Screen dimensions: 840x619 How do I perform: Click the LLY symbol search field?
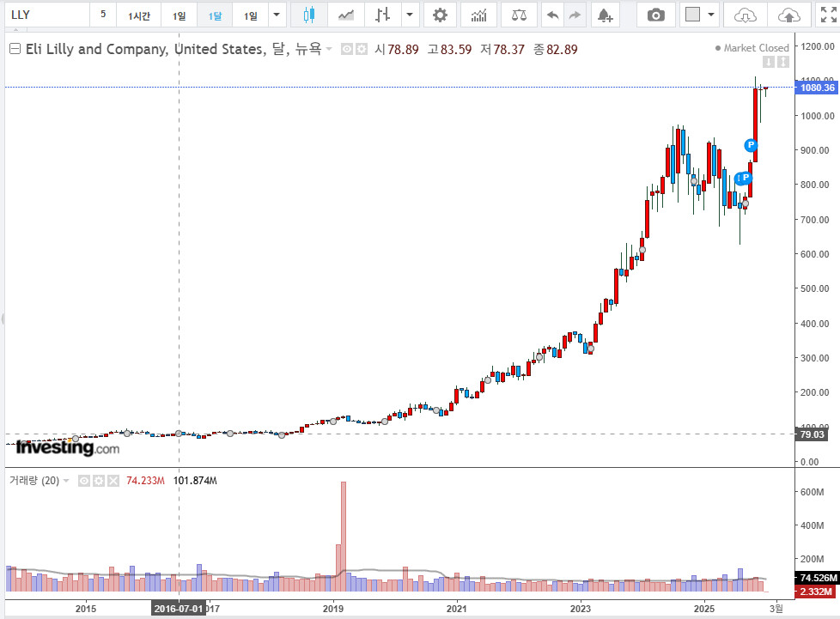click(47, 15)
